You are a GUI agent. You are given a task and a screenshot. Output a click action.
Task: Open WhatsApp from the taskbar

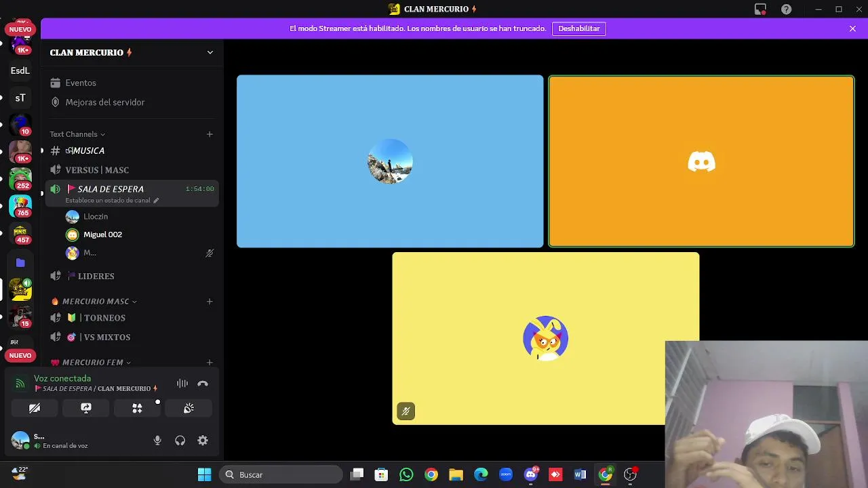pyautogui.click(x=406, y=475)
